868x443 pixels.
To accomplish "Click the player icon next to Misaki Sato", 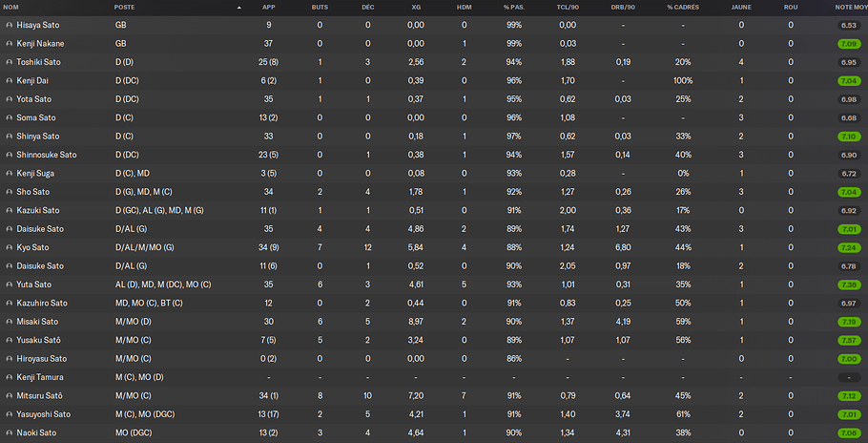I will (x=9, y=322).
